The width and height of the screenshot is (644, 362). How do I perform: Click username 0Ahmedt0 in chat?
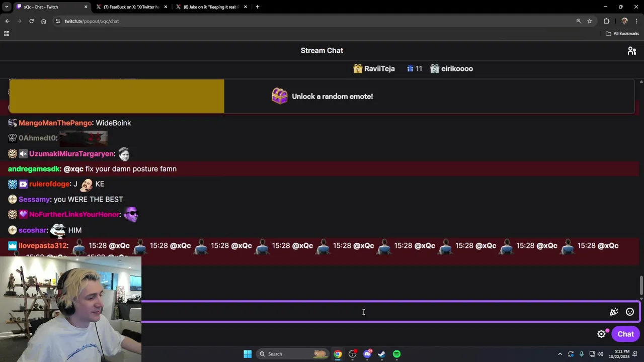(37, 138)
